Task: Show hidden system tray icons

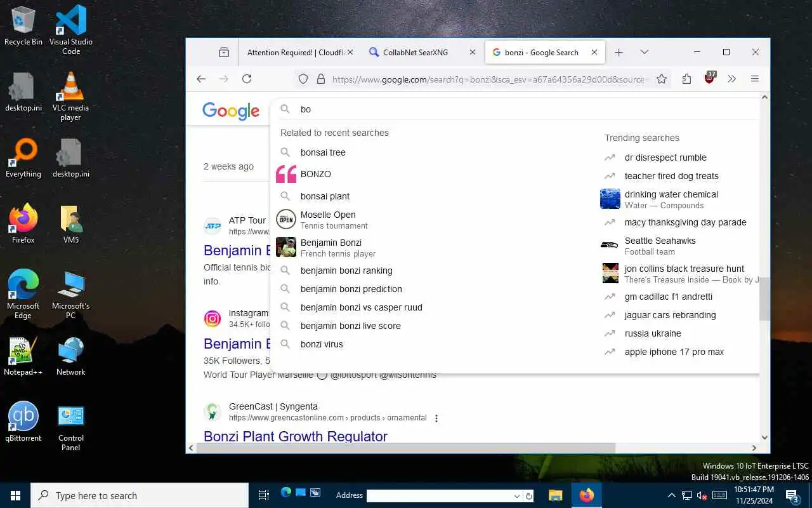Action: [x=671, y=495]
